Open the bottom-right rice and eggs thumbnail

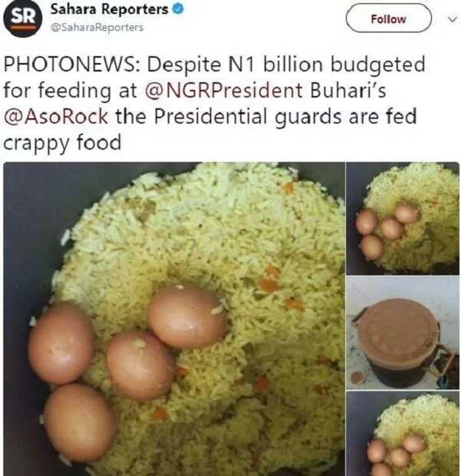tap(403, 434)
